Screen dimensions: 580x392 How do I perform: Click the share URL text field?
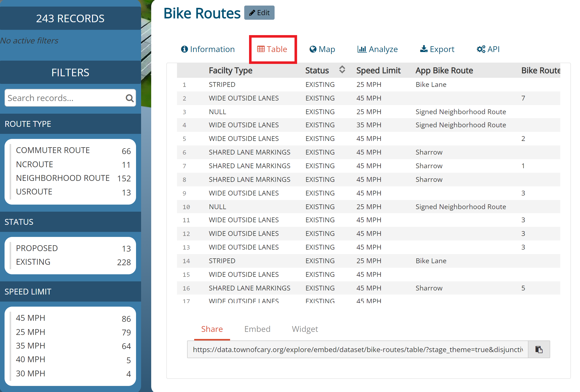357,350
